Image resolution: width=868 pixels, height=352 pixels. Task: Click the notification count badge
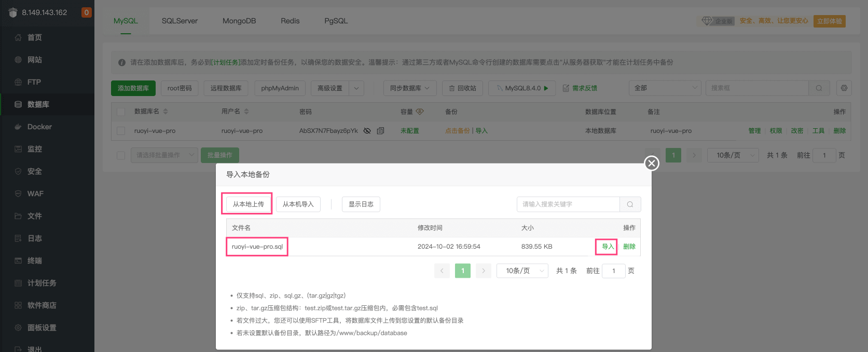[87, 12]
